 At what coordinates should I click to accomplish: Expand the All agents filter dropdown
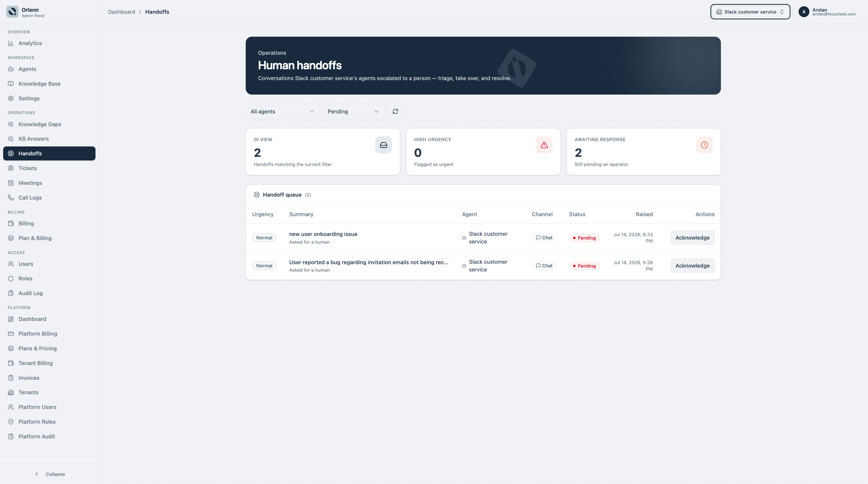282,112
